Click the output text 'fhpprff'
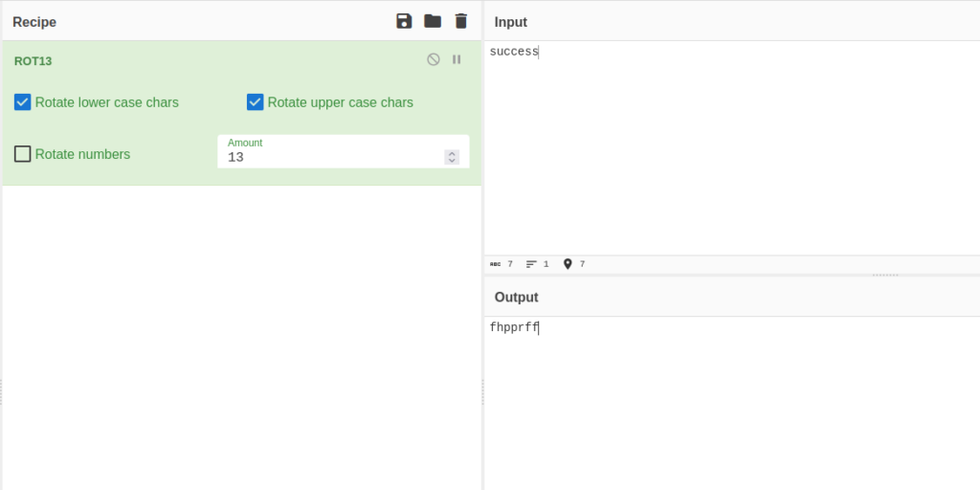Viewport: 980px width, 490px height. (514, 327)
